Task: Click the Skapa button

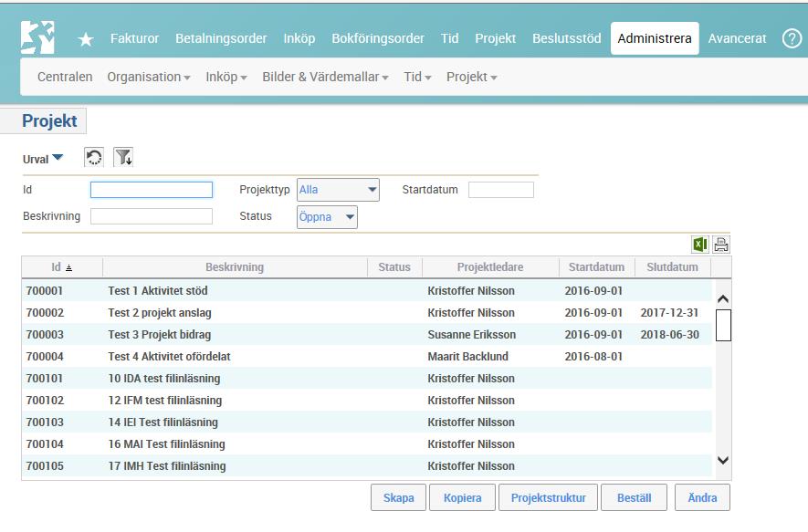Action: [398, 497]
